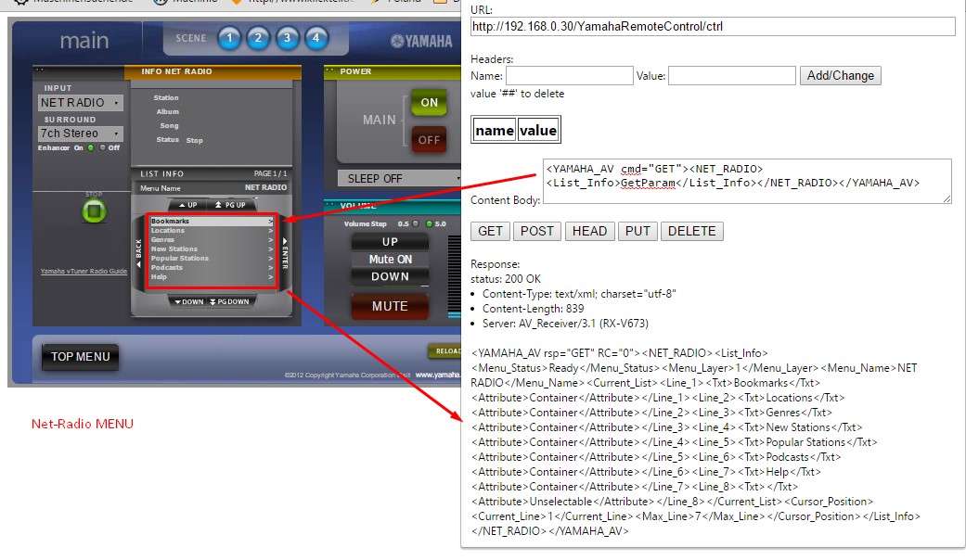Open Help in the Net Radio list
This screenshot has width=966, height=560.
pyautogui.click(x=212, y=276)
